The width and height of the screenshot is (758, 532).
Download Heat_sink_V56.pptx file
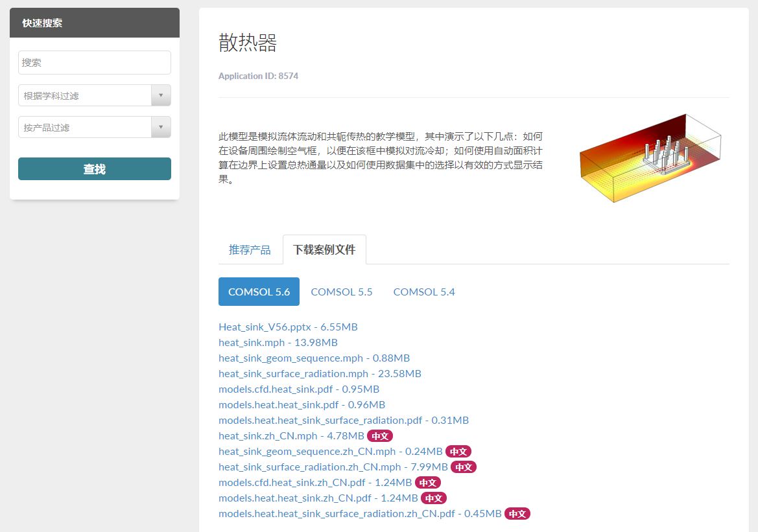point(288,327)
